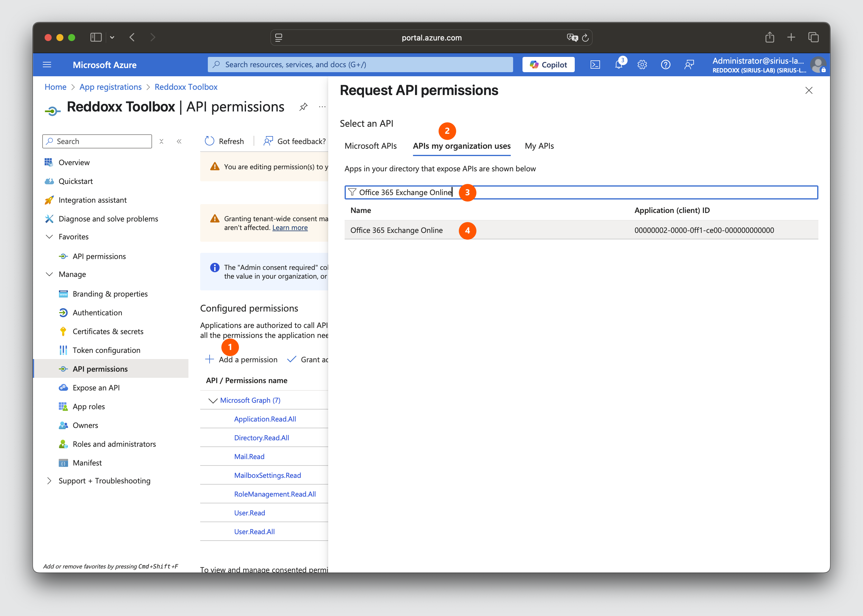Open the RoleManagement.Read.All permission

point(275,494)
